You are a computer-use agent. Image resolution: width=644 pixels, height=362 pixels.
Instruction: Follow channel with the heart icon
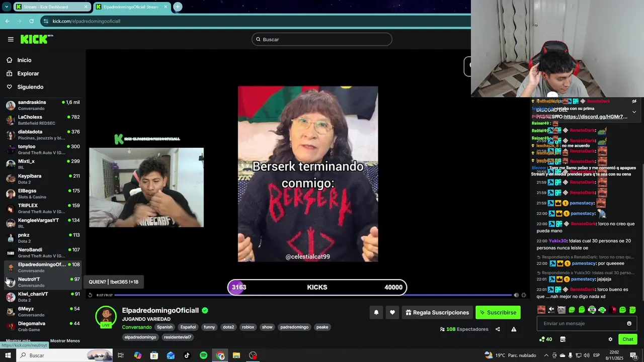pyautogui.click(x=392, y=313)
